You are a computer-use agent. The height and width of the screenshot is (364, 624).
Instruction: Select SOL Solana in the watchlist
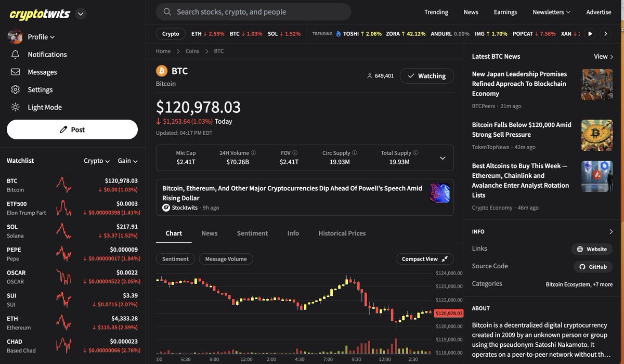coord(72,231)
